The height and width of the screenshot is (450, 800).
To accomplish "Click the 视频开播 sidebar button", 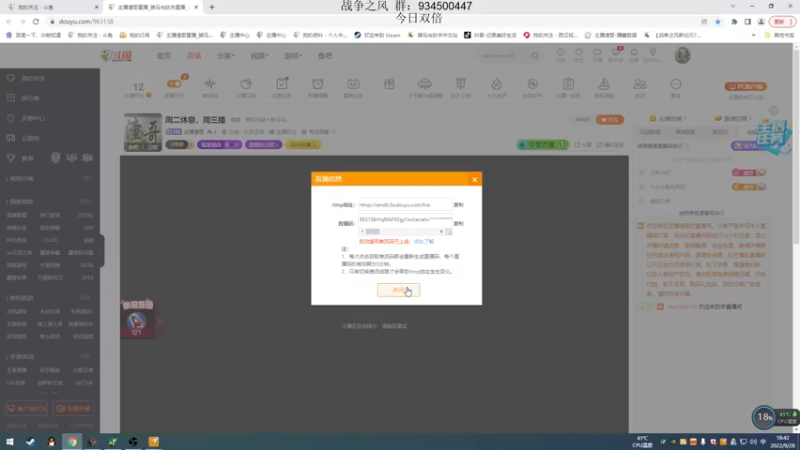I will 73,409.
